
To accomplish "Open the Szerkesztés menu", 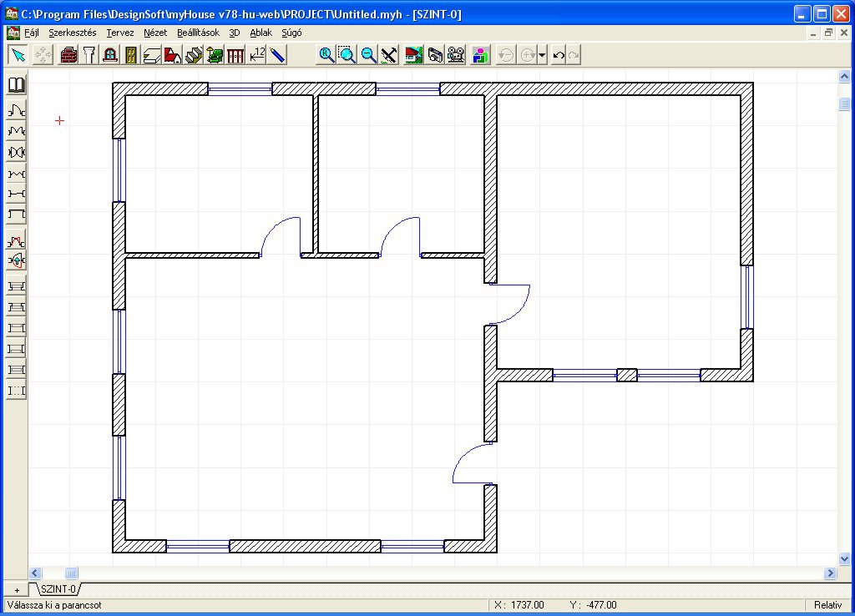I will click(72, 33).
